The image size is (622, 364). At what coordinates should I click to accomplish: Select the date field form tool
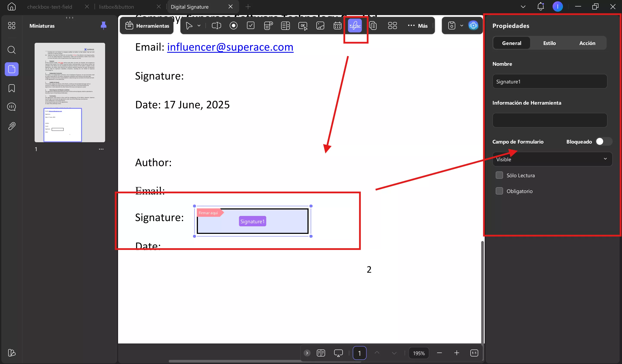coord(337,26)
